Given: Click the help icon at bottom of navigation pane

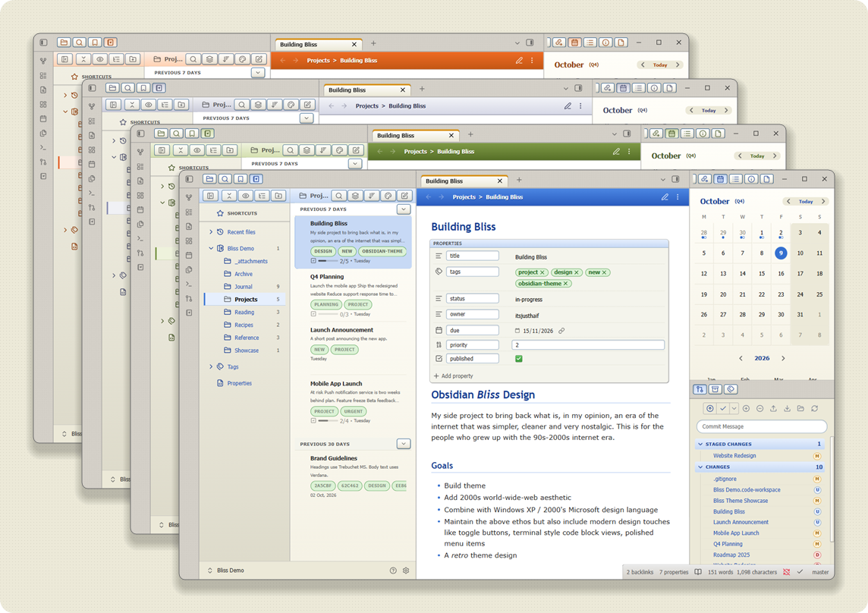Looking at the screenshot, I should click(x=393, y=571).
